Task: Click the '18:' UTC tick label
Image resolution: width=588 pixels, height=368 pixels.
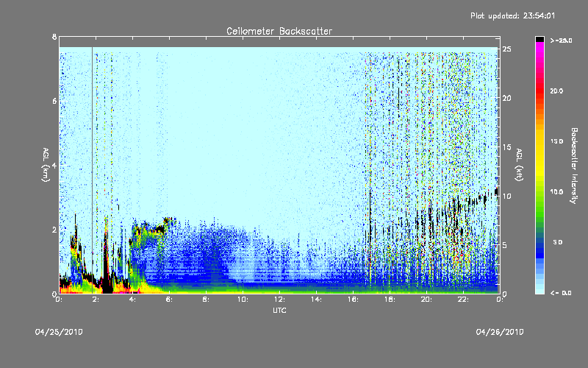Action: click(x=390, y=300)
